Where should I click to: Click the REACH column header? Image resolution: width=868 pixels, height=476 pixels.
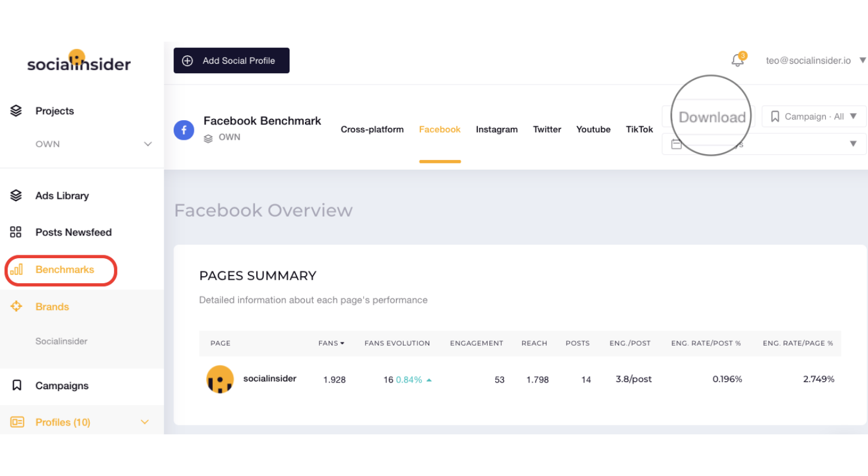pos(534,343)
